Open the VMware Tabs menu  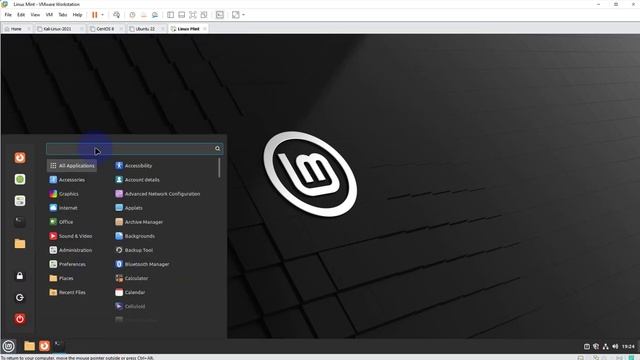[62, 15]
